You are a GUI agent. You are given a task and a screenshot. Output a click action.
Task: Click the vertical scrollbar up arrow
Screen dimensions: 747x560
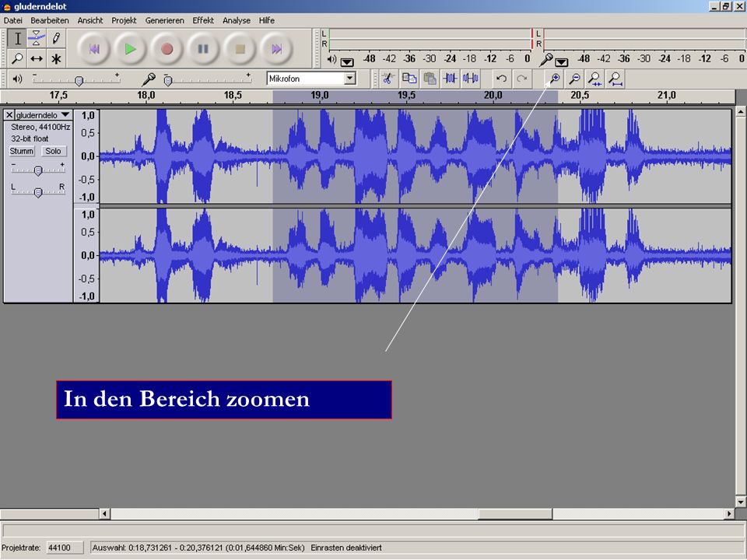[740, 112]
